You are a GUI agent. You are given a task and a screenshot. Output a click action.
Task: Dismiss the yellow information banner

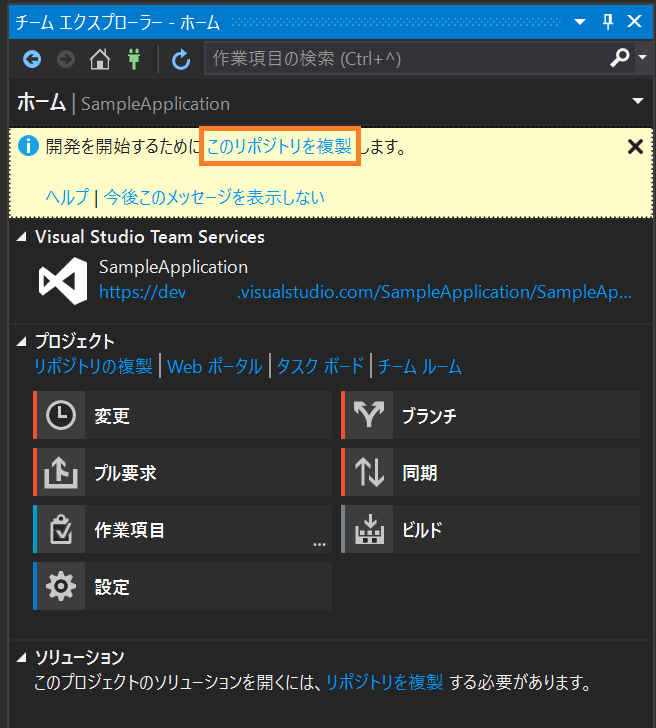[x=635, y=146]
